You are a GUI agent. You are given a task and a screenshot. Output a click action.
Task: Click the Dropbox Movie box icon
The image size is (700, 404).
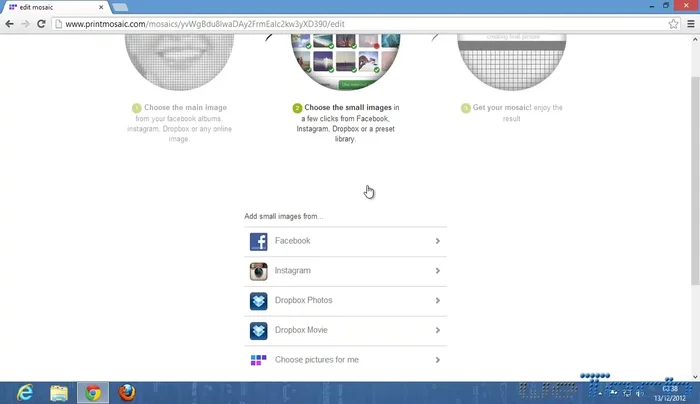(x=258, y=330)
